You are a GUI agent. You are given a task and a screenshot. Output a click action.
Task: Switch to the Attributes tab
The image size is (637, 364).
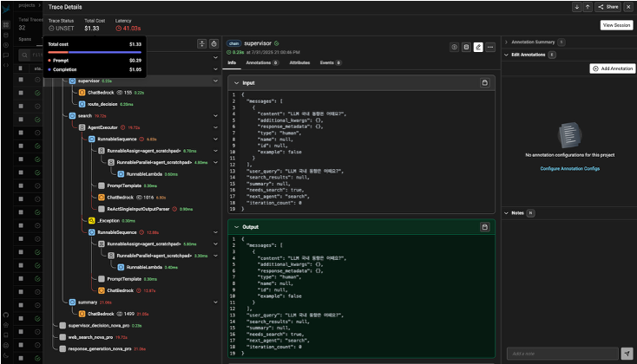(299, 63)
